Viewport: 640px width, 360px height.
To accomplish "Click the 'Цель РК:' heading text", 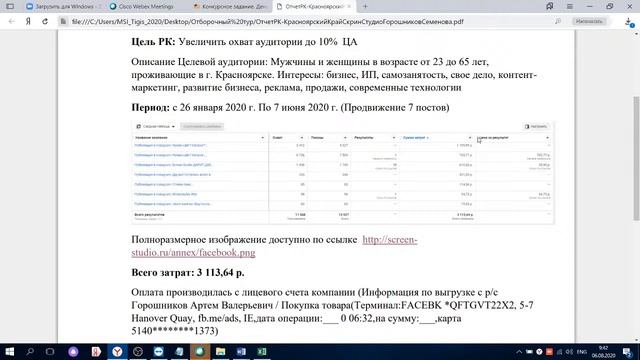I will click(153, 42).
